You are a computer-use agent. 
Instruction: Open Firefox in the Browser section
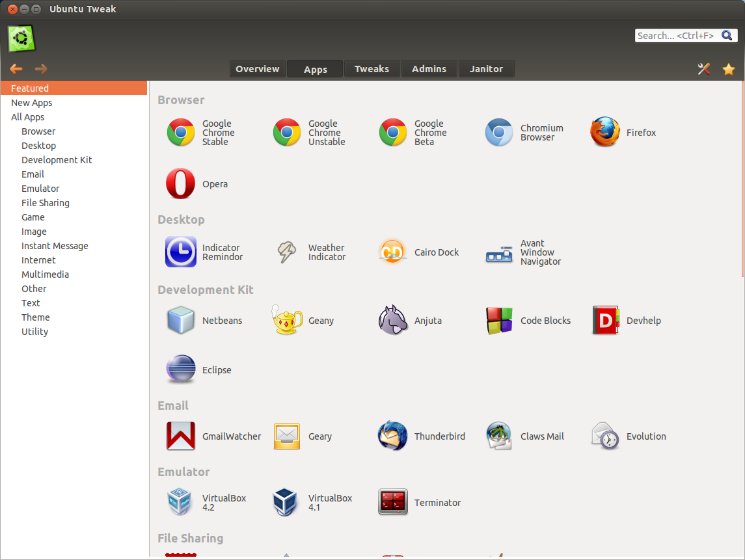click(604, 132)
